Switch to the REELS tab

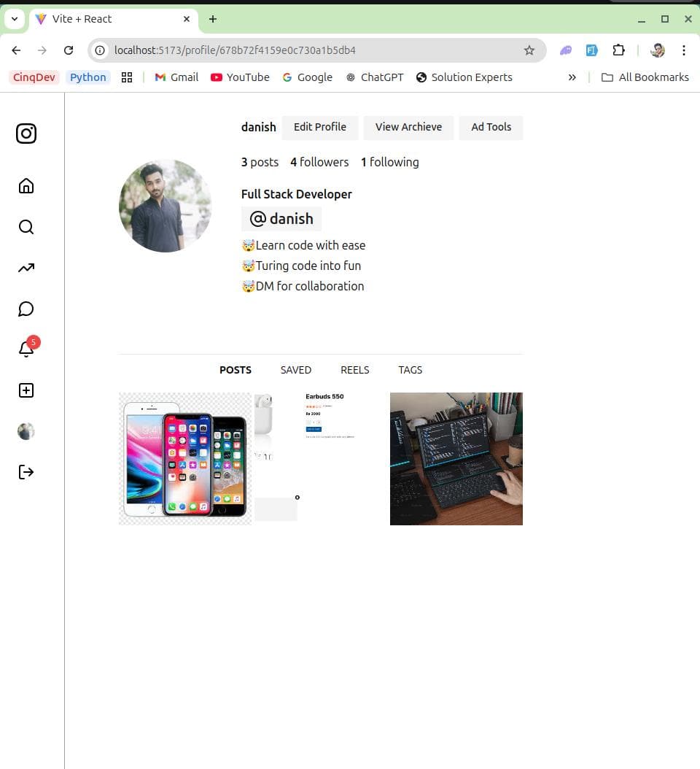click(x=355, y=370)
